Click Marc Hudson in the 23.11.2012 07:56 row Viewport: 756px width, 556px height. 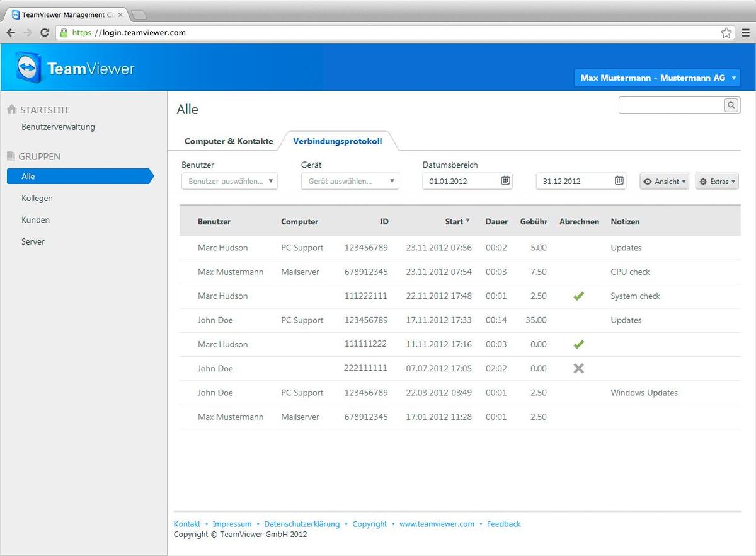222,248
